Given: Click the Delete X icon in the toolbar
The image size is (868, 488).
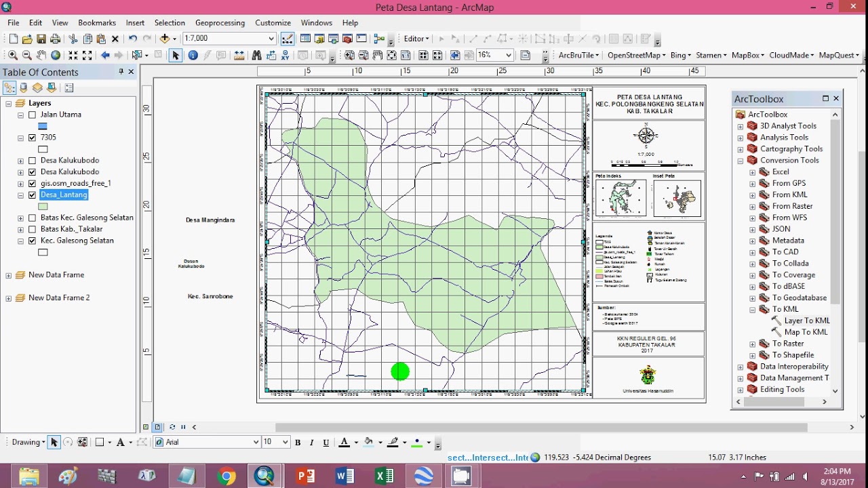Looking at the screenshot, I should pyautogui.click(x=115, y=39).
